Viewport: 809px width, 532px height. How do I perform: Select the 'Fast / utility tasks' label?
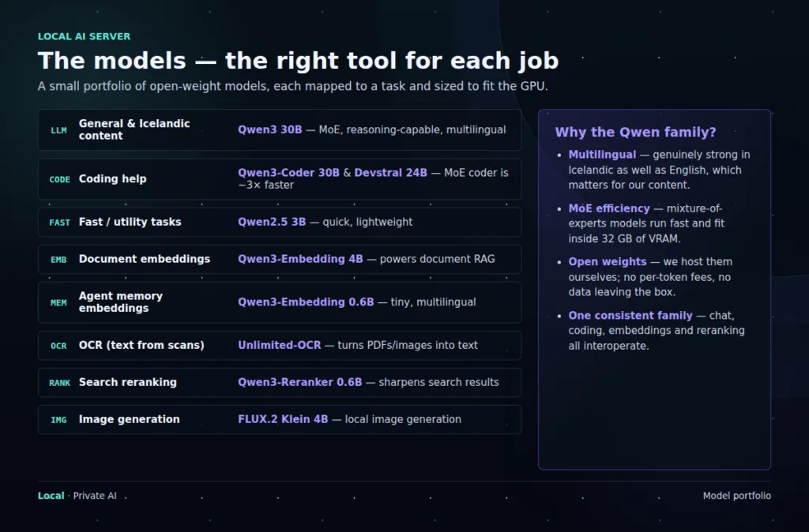tap(130, 222)
